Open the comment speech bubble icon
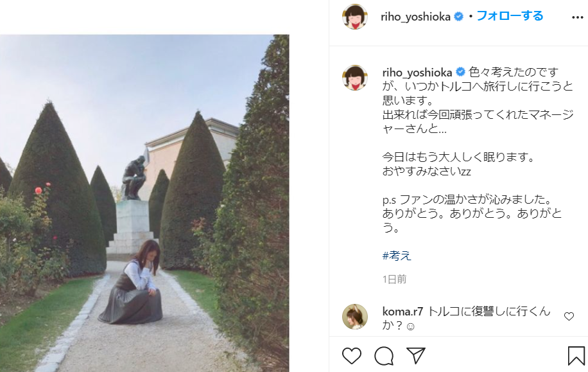The width and height of the screenshot is (588, 372). point(384,355)
